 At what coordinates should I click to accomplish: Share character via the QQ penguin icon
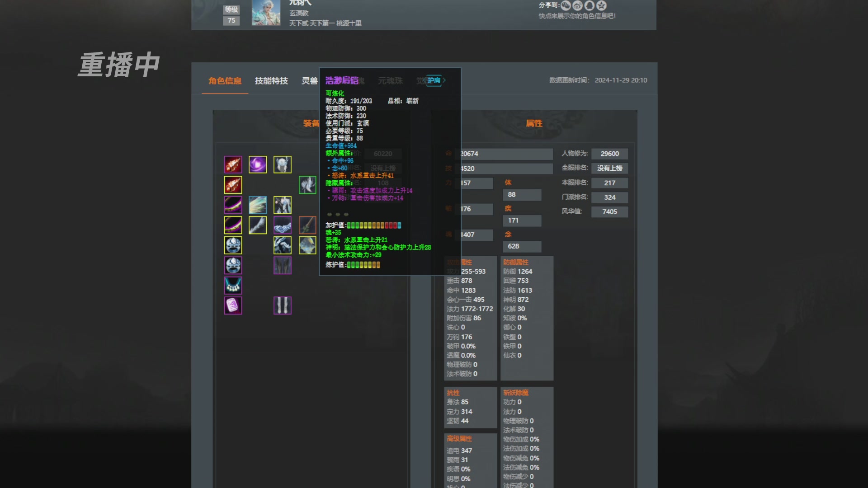[x=589, y=5]
